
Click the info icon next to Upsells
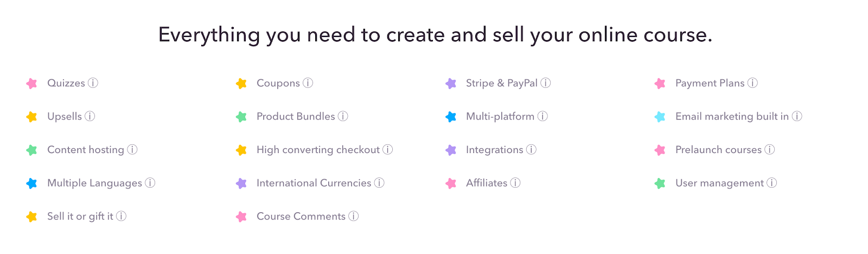[90, 116]
